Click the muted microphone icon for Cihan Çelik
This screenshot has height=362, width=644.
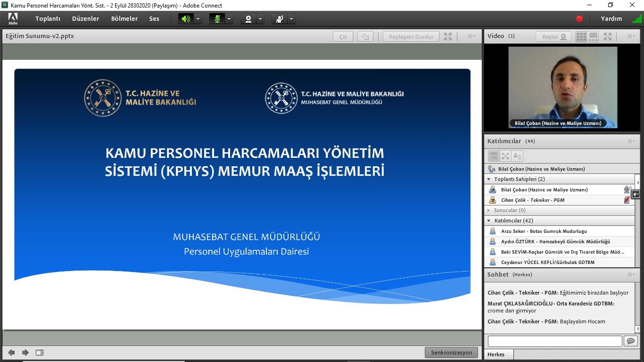[627, 200]
